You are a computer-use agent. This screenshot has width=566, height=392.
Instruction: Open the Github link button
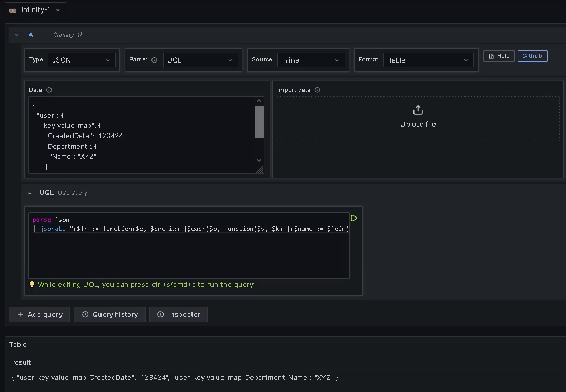pos(532,56)
